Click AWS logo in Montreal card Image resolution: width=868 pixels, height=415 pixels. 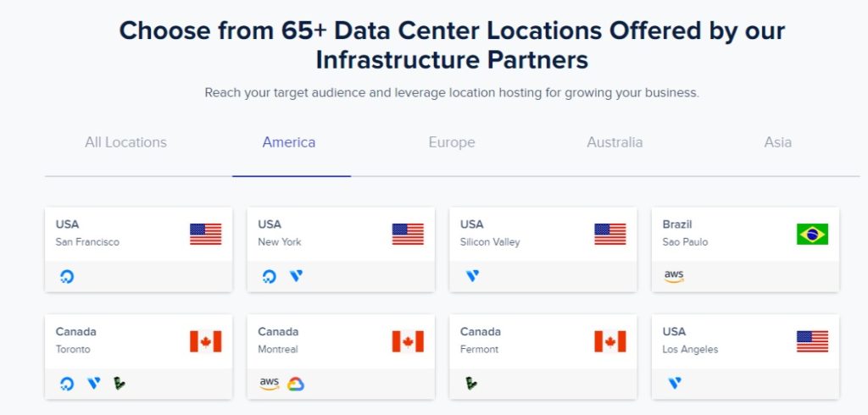pos(270,384)
